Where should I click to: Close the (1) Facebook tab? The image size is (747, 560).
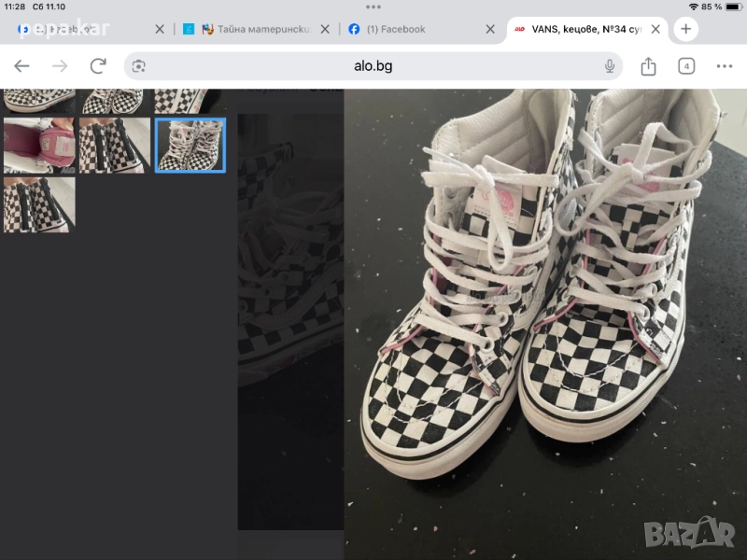point(490,29)
